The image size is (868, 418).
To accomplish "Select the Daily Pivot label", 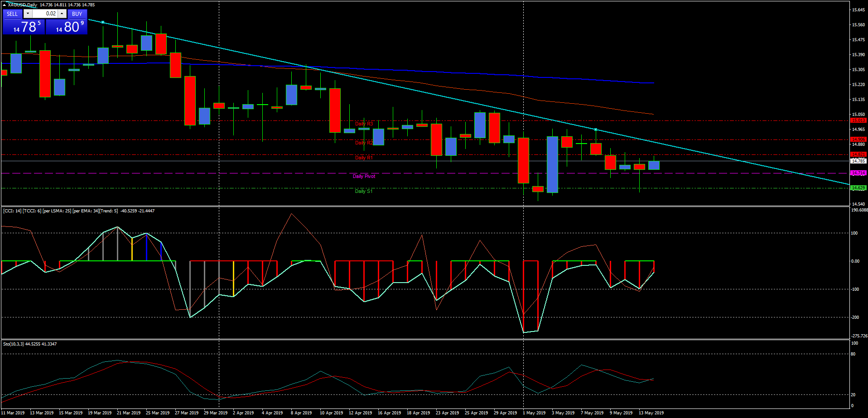I will tap(364, 177).
